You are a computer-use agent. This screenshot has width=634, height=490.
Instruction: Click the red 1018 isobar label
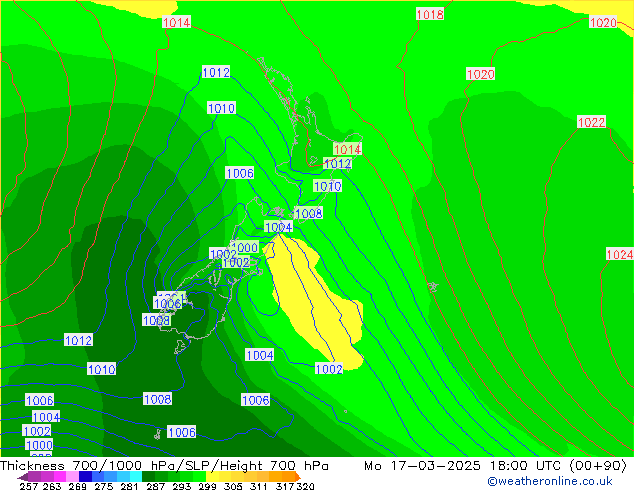(x=430, y=15)
